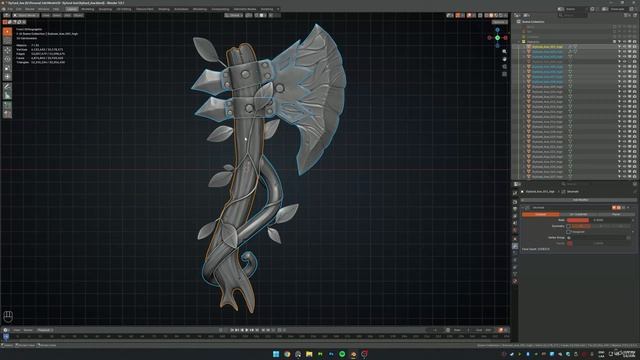Enable the Symmetry checkbox in Decimate modifier
The image size is (640, 360).
click(569, 226)
